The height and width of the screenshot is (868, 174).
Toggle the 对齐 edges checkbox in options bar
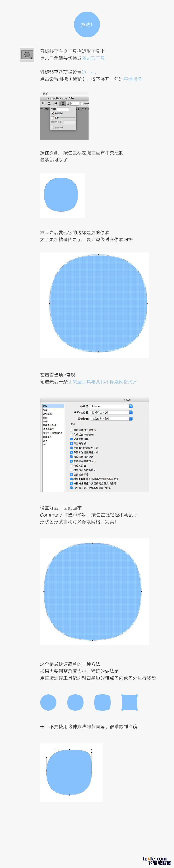click(81, 104)
